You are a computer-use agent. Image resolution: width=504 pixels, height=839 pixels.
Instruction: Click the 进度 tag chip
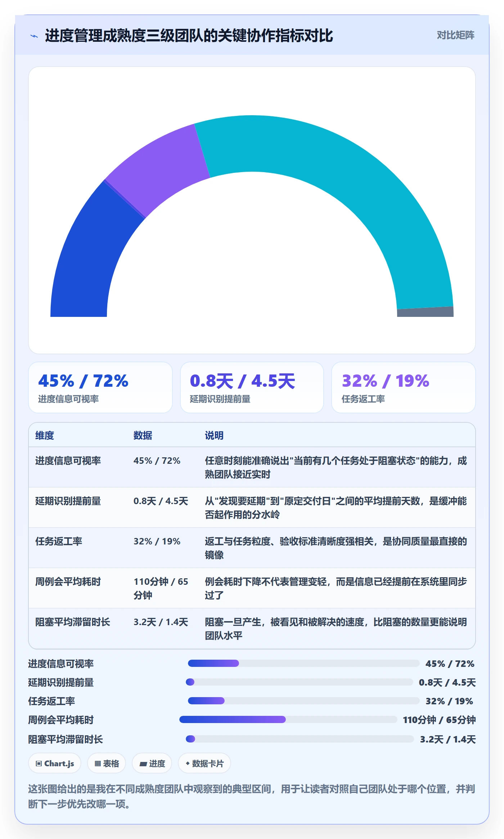pyautogui.click(x=152, y=763)
